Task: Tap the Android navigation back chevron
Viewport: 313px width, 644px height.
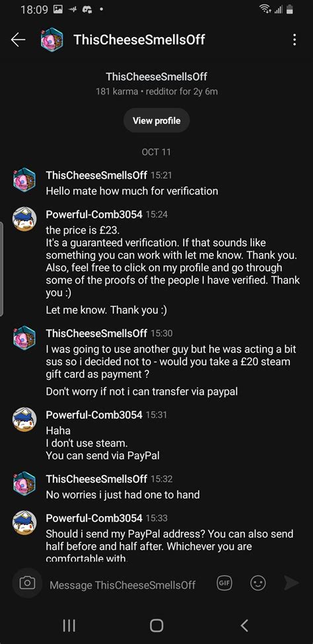Action: click(244, 625)
